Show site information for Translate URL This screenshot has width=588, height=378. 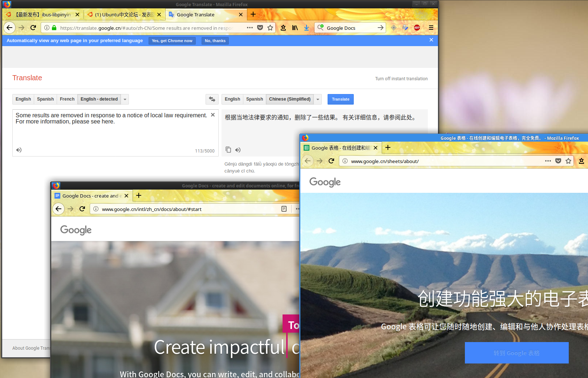pos(47,28)
